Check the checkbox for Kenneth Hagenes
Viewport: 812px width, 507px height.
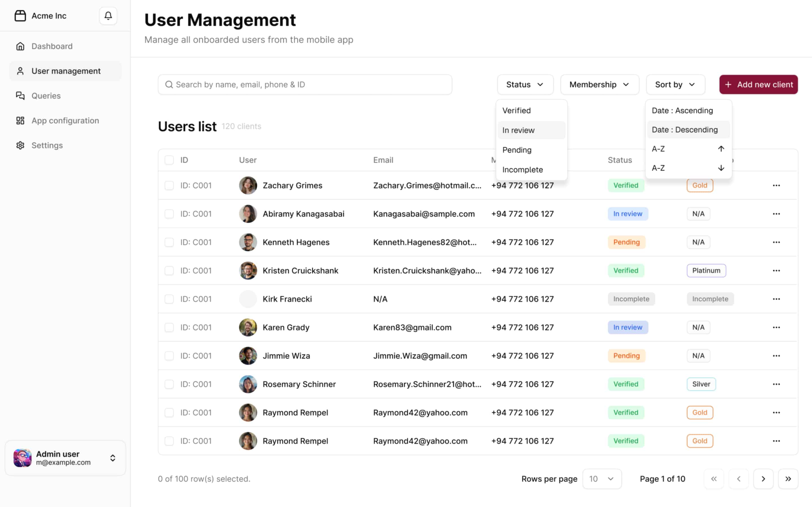coord(169,242)
